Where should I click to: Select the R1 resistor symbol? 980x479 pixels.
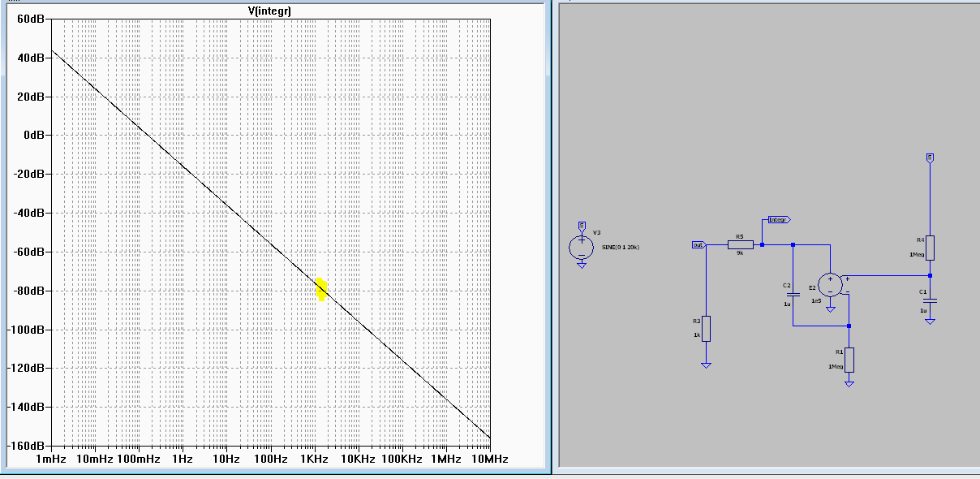click(x=849, y=360)
